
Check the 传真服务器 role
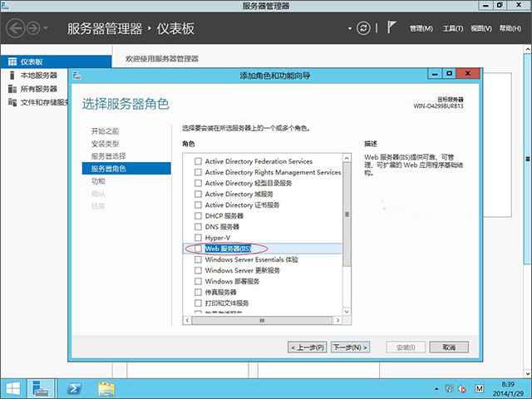point(198,292)
